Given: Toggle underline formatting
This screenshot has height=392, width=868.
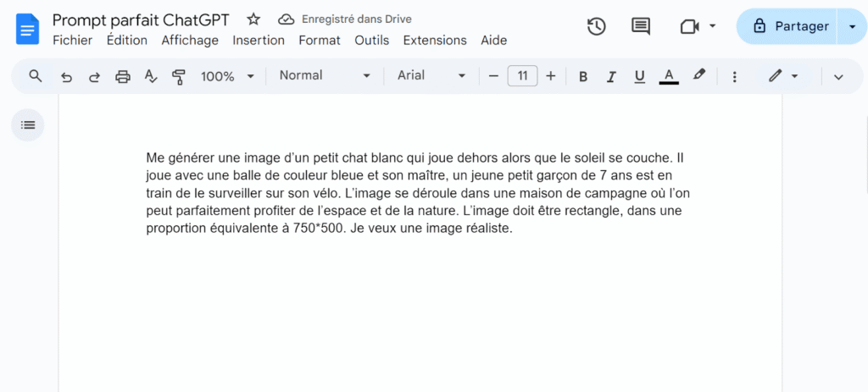Looking at the screenshot, I should (639, 76).
